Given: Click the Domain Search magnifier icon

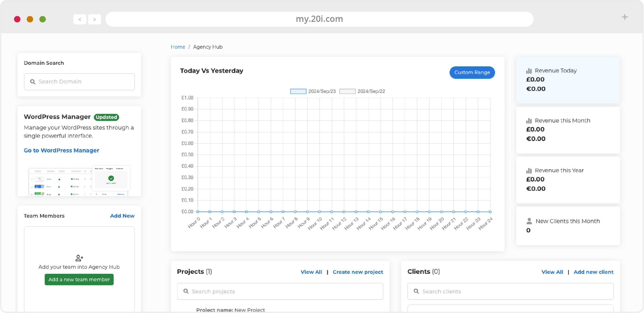Looking at the screenshot, I should [33, 81].
